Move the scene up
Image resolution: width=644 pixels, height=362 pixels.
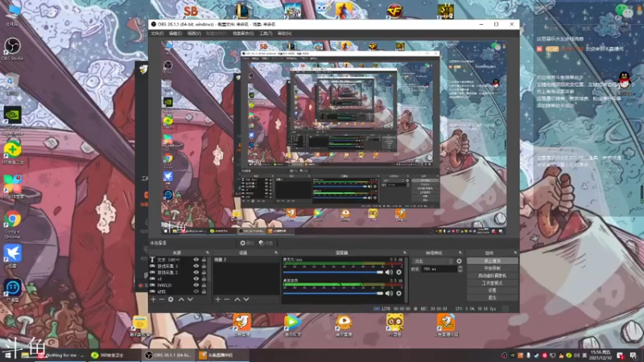pyautogui.click(x=237, y=299)
